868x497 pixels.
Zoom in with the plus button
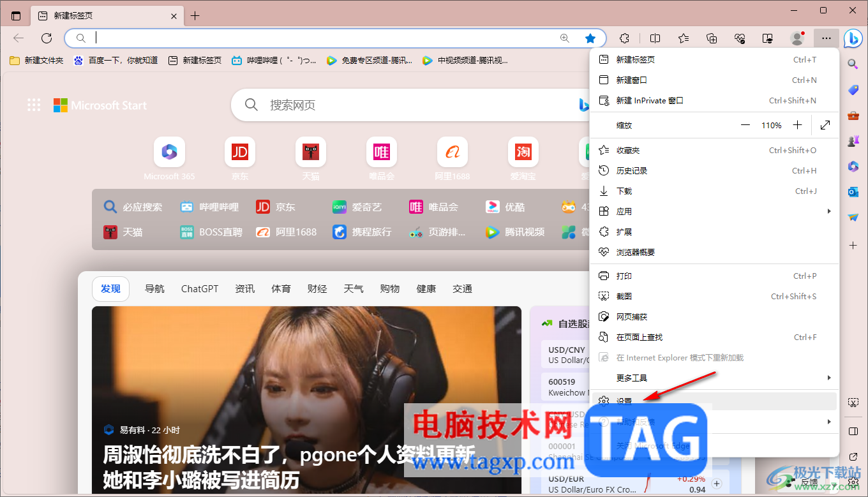coord(797,125)
